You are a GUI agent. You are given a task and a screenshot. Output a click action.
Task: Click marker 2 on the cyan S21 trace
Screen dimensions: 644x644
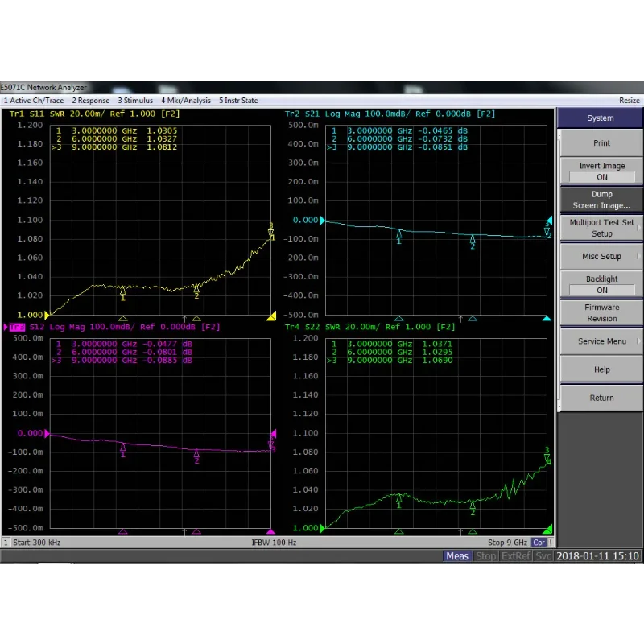tap(473, 241)
